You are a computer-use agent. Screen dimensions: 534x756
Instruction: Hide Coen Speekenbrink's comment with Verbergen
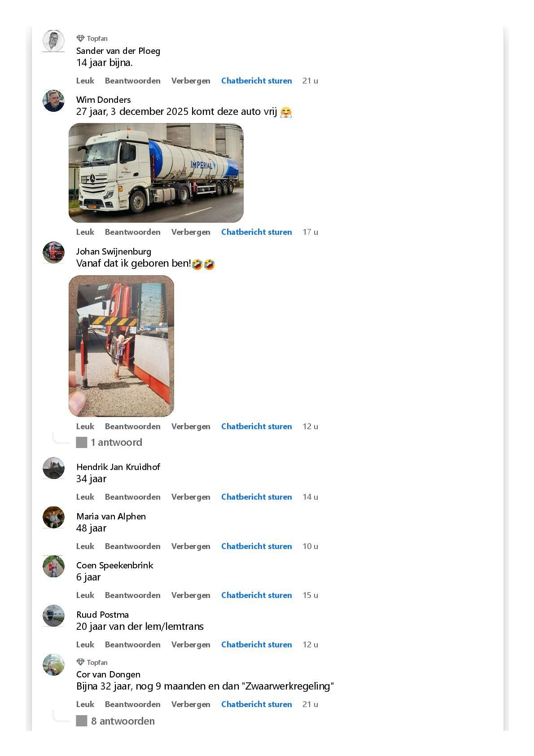coord(191,595)
